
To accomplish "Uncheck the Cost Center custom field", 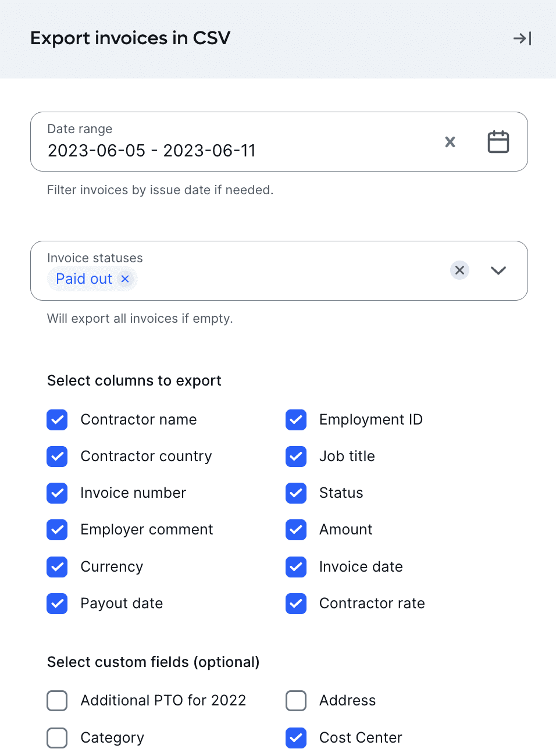I will click(296, 738).
